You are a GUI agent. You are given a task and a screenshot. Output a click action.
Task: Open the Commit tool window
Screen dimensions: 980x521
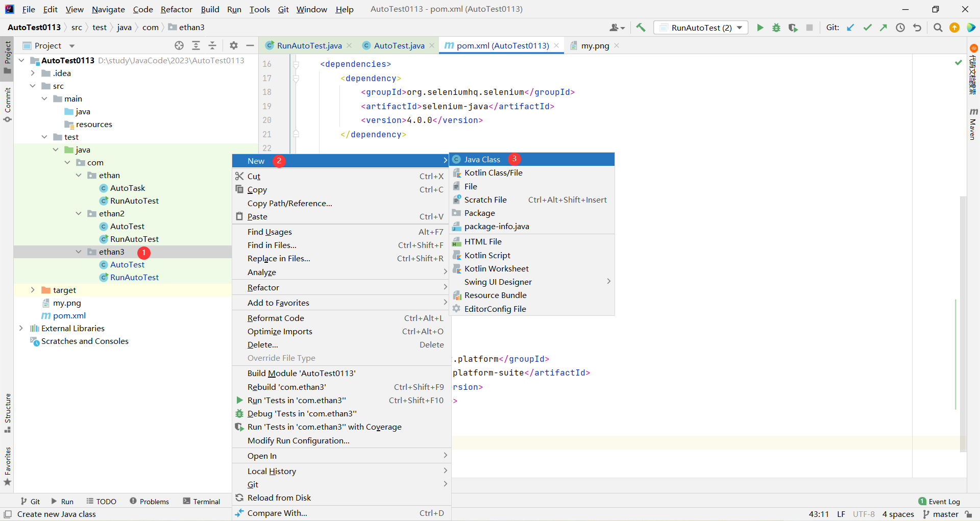tap(7, 105)
